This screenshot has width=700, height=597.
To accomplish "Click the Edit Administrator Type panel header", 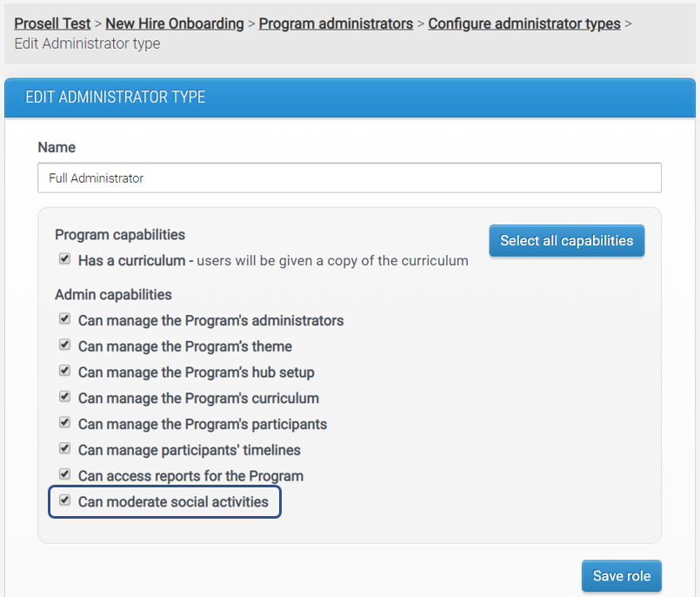I will (116, 97).
